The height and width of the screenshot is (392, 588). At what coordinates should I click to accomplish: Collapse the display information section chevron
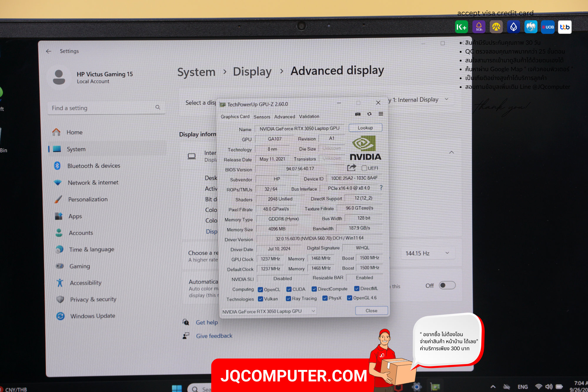[452, 152]
